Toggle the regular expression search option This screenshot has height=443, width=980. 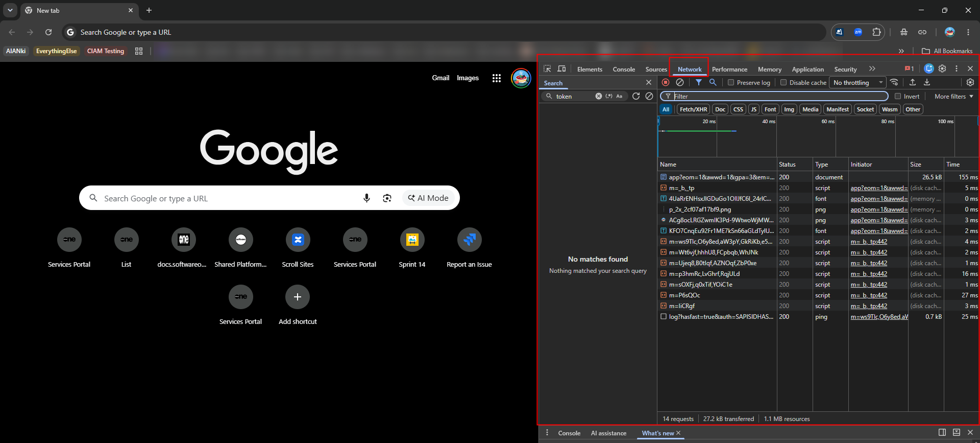[609, 96]
